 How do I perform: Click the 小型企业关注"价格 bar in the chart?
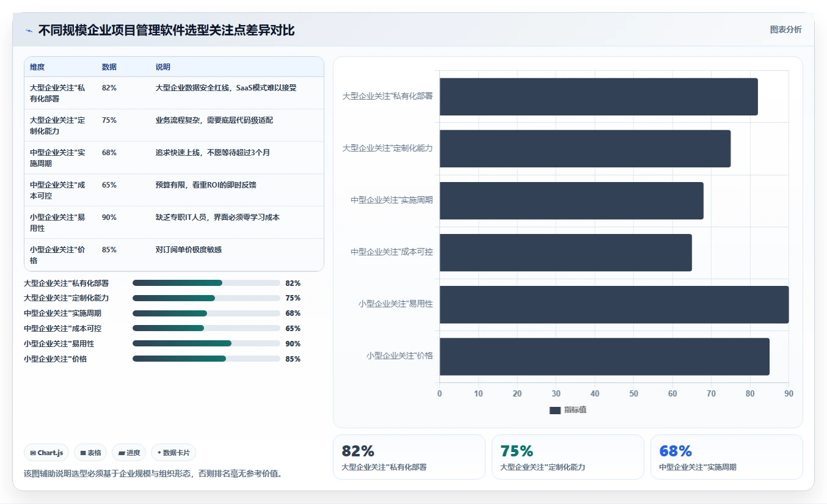[605, 356]
